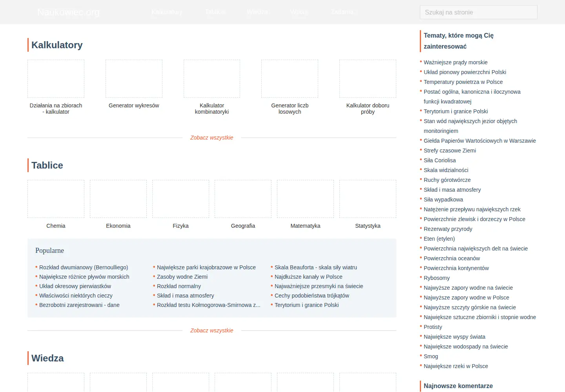Click 'Zobacz wszystkie' under Kalkulatory
This screenshot has height=392, width=565.
pos(212,138)
